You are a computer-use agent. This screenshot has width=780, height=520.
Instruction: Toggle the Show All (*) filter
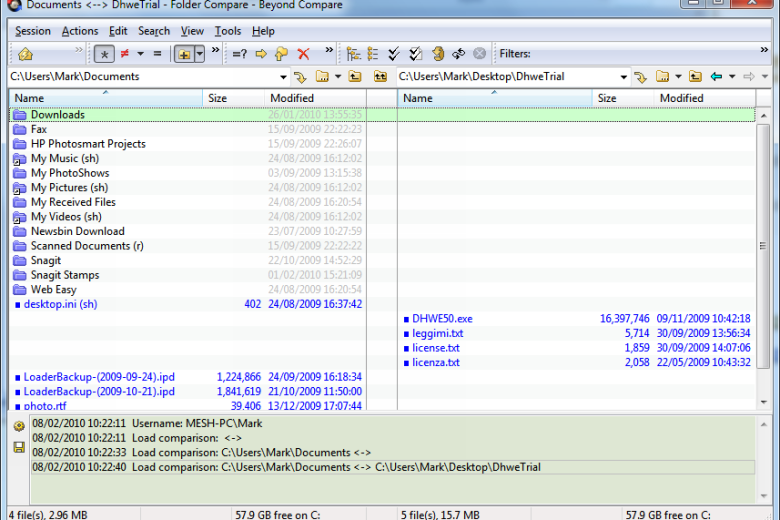coord(104,54)
